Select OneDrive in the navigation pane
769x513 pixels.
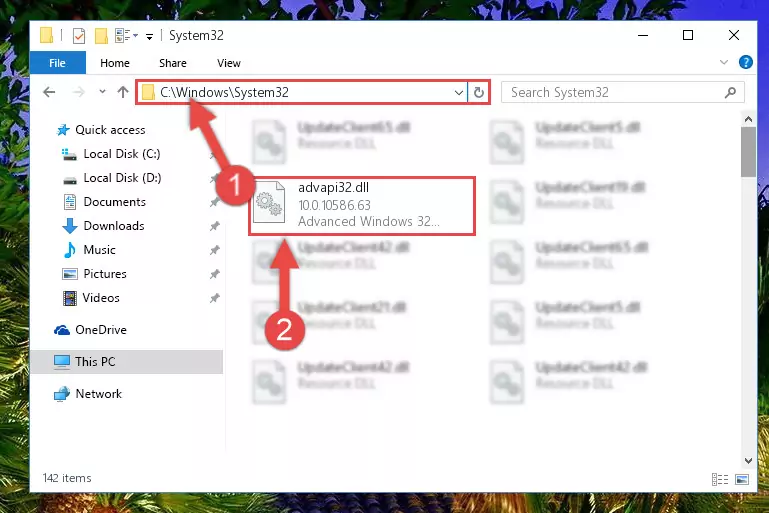click(x=101, y=330)
